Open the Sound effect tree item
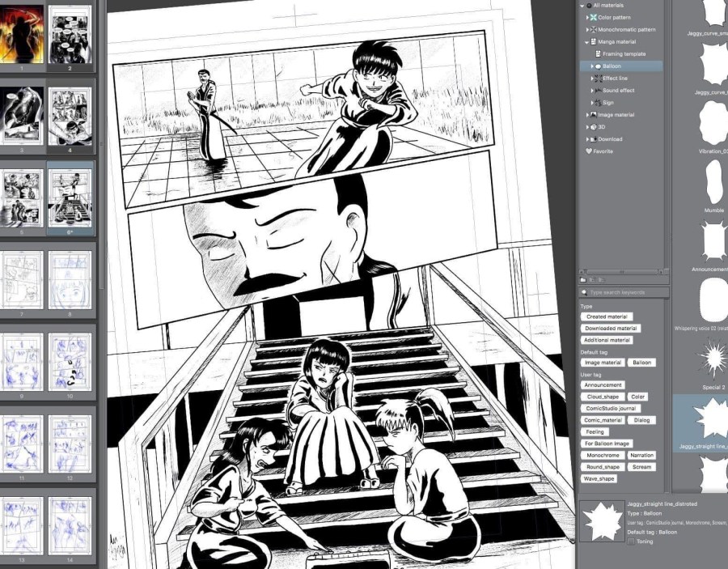 click(x=618, y=91)
